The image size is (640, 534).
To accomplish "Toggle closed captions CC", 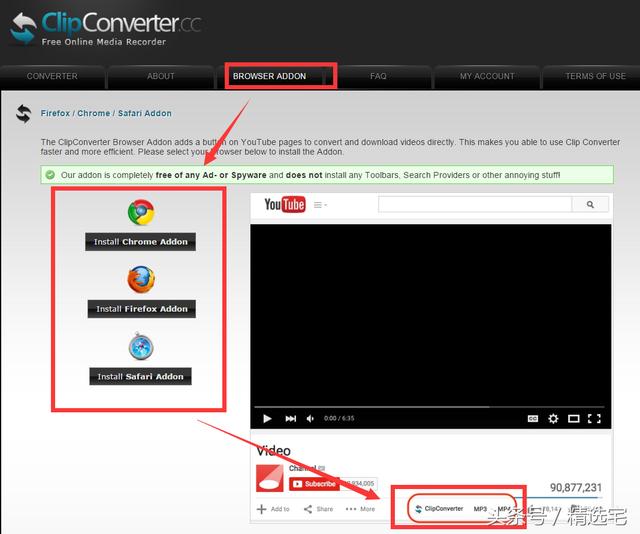I will (x=533, y=418).
